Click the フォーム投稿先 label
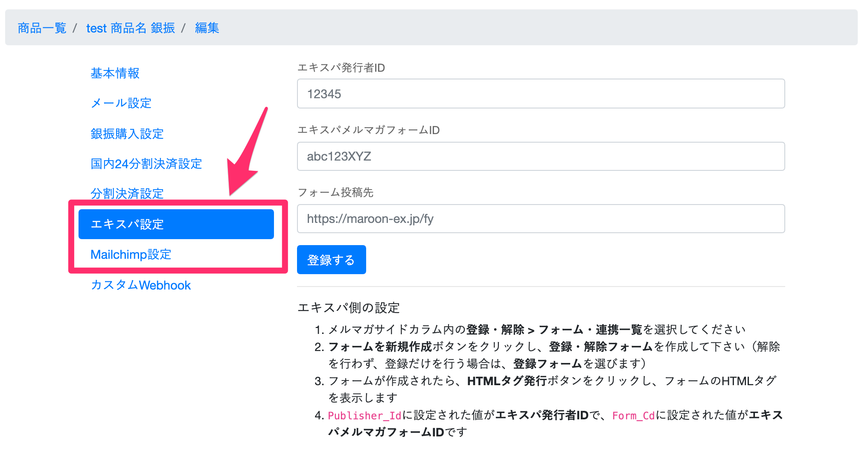 (x=335, y=193)
